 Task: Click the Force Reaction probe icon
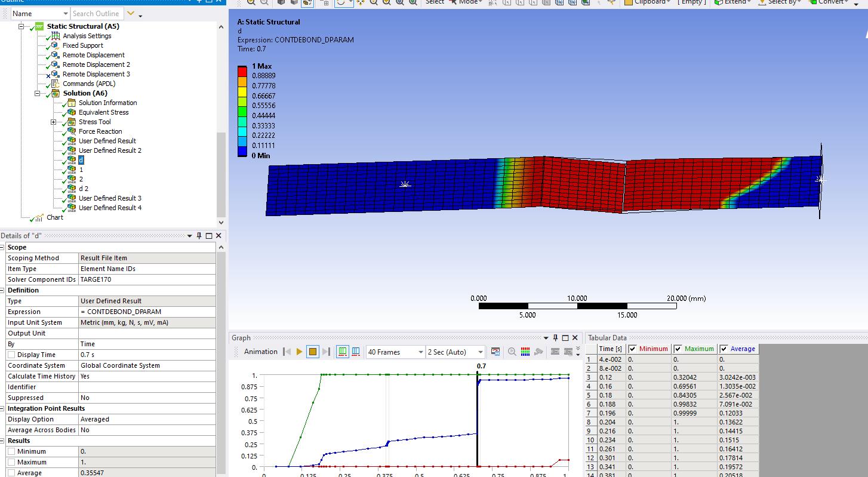point(72,131)
